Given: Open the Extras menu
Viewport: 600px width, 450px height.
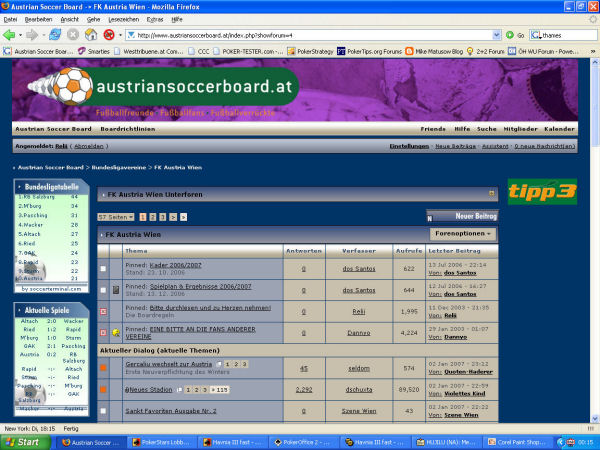Looking at the screenshot, I should 155,20.
